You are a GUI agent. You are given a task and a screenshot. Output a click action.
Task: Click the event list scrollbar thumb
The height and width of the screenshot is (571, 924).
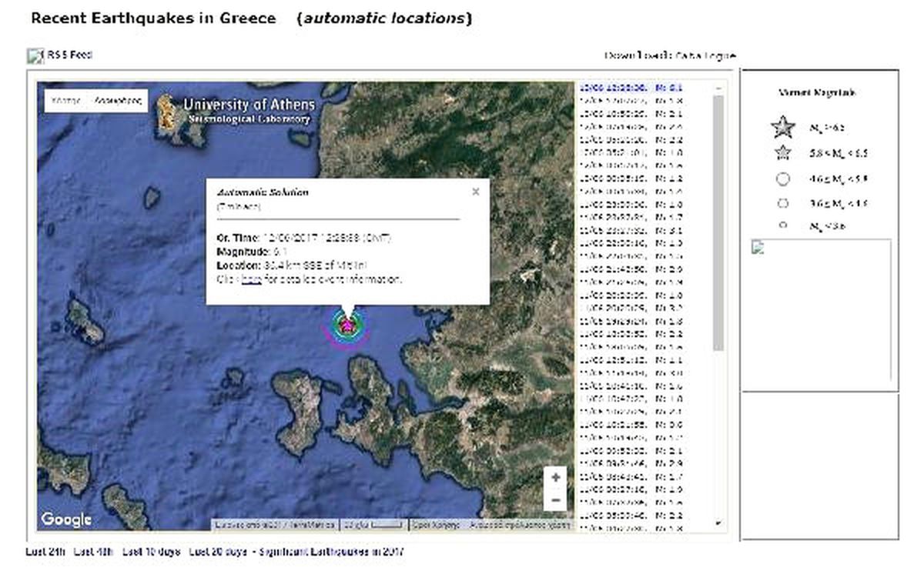(x=718, y=223)
